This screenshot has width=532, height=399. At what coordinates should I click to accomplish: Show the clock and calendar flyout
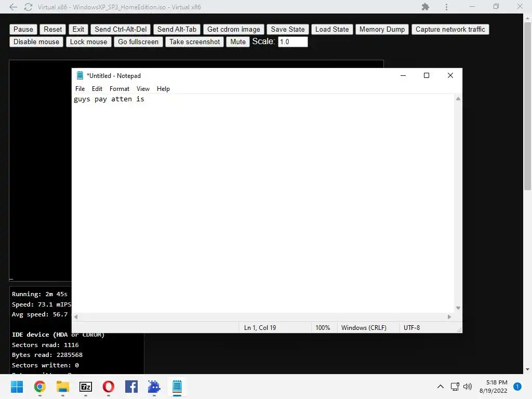pyautogui.click(x=494, y=387)
